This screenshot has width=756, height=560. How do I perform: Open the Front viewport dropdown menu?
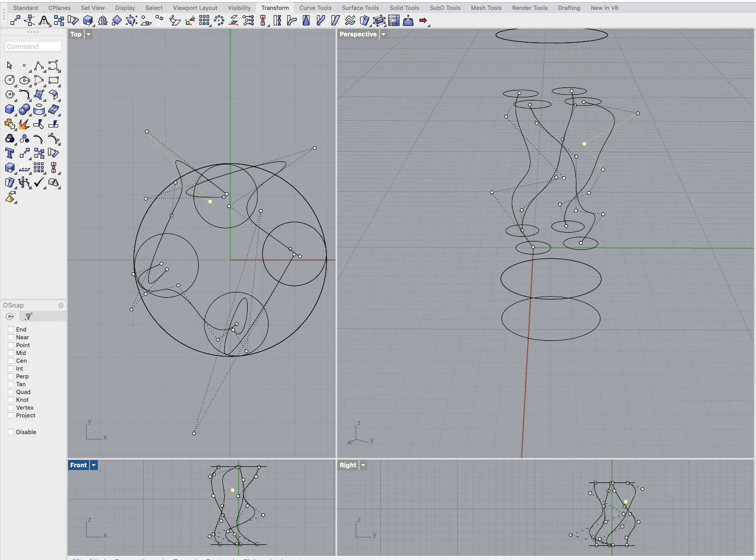[x=94, y=465]
